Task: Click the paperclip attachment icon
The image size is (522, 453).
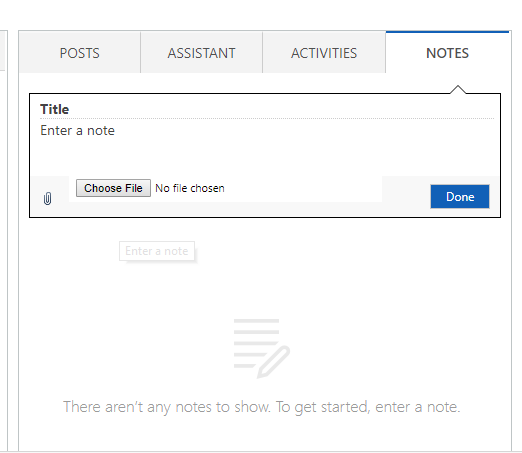Action: 48,199
